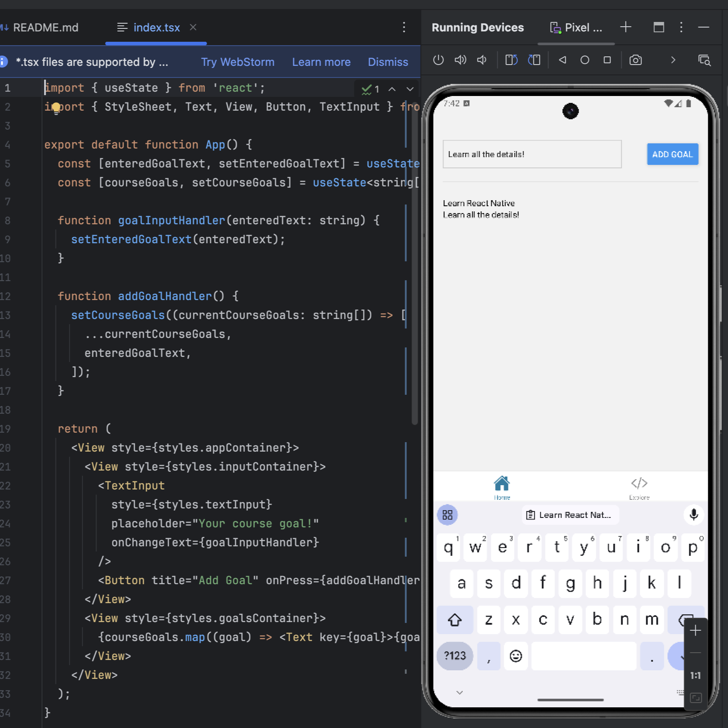This screenshot has height=728, width=728.
Task: Dismiss the tsx support notification
Action: [388, 62]
